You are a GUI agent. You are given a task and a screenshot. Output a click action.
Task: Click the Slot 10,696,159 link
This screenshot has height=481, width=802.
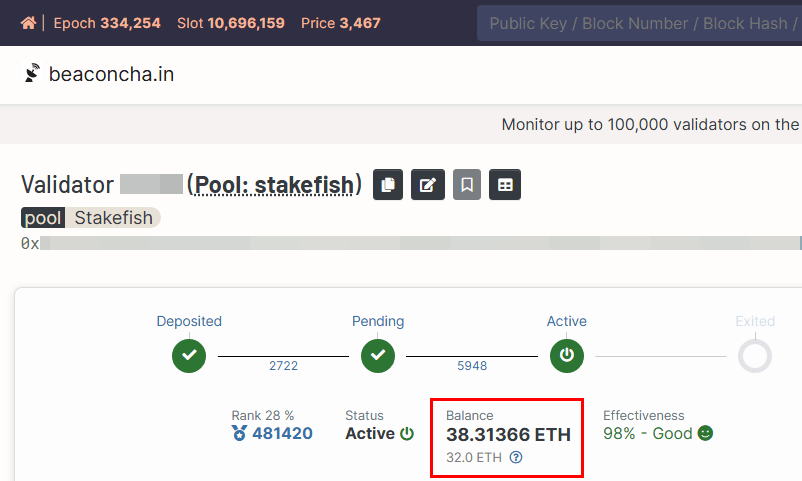pos(231,23)
